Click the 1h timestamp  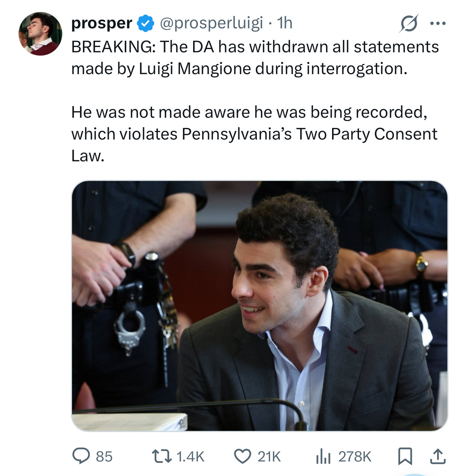284,23
